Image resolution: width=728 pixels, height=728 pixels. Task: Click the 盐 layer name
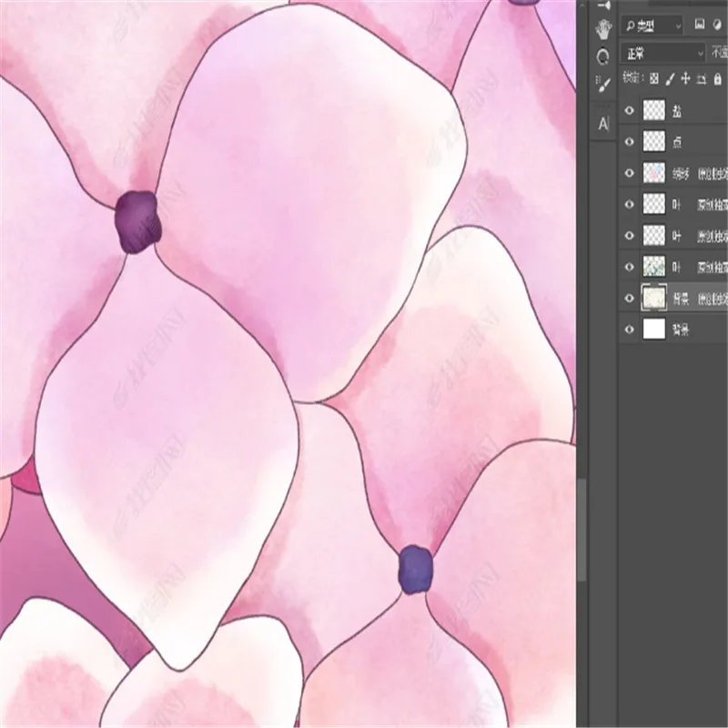click(x=677, y=111)
